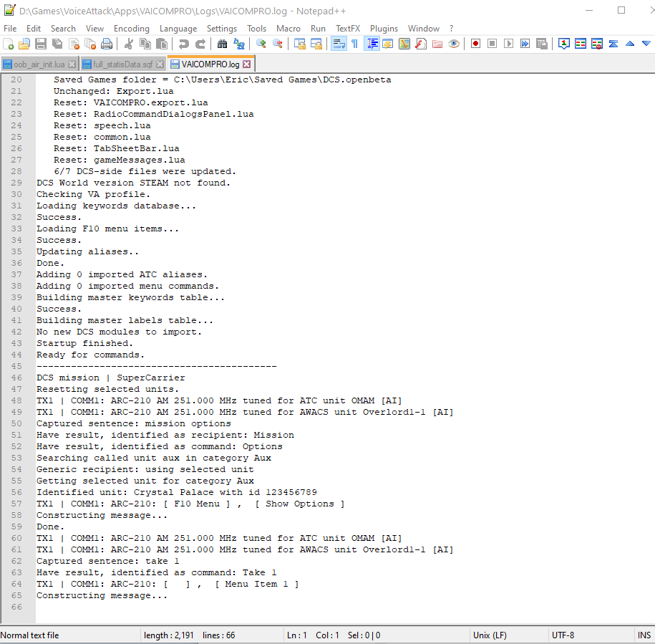
Task: Toggle the Indent Guide button
Action: click(x=372, y=44)
